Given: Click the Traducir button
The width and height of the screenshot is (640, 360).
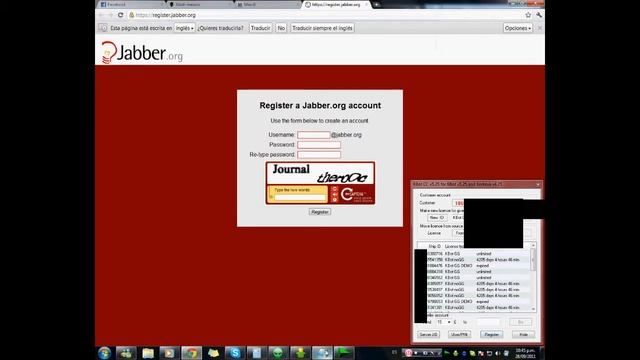Looking at the screenshot, I should pyautogui.click(x=260, y=28).
